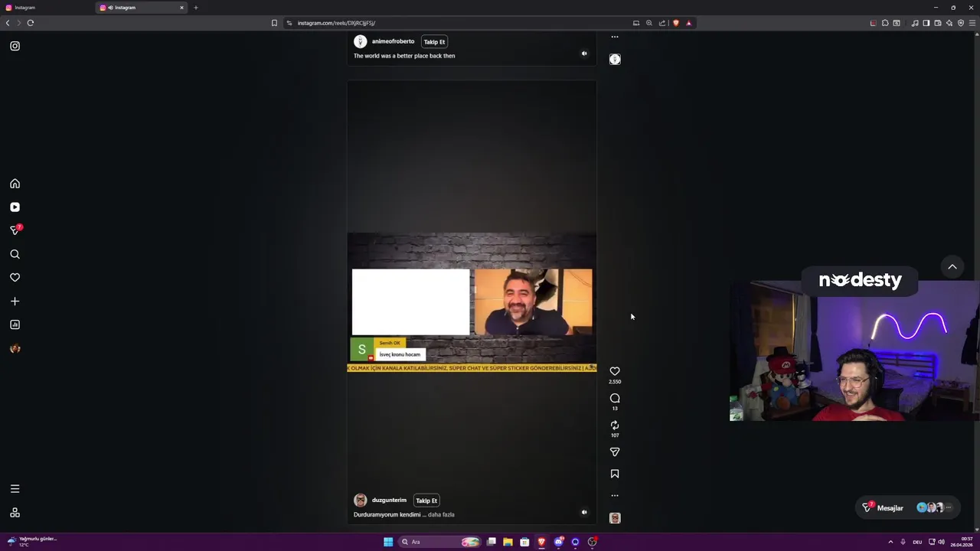Image resolution: width=980 pixels, height=551 pixels.
Task: Open Brave Rewards triangle icon
Action: 688,23
